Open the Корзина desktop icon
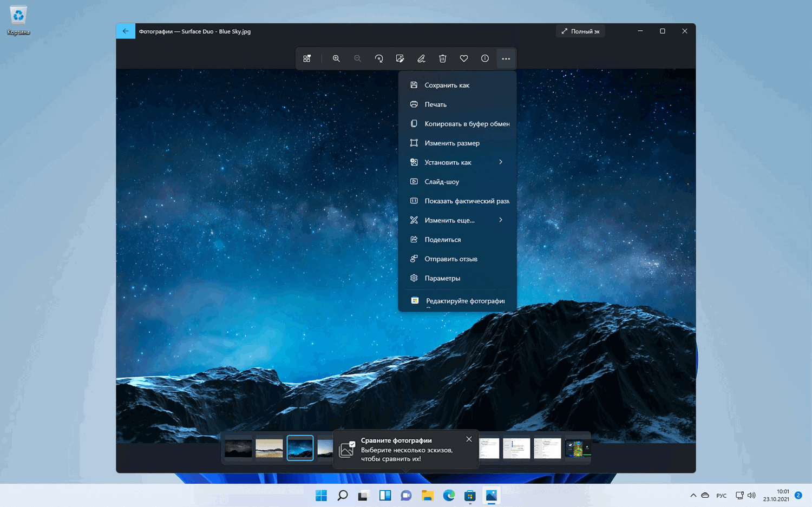The image size is (812, 507). pyautogui.click(x=18, y=21)
